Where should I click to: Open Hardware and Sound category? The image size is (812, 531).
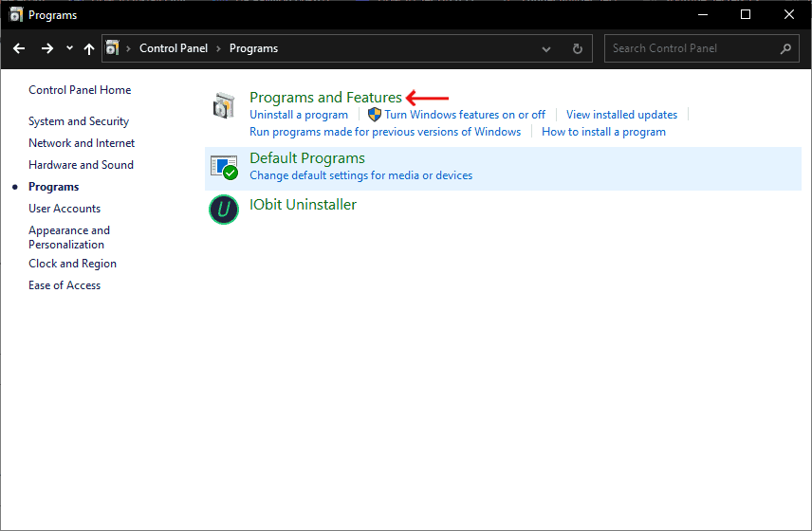81,165
